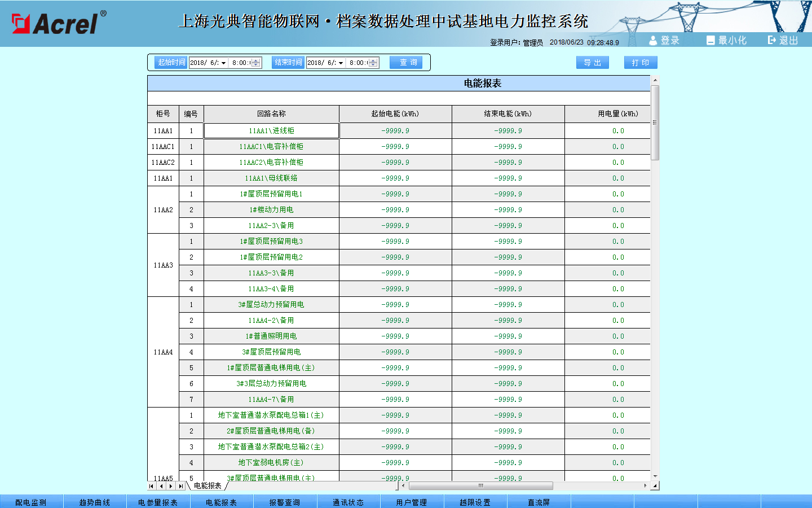Click the end time spinner arrows

pos(373,63)
